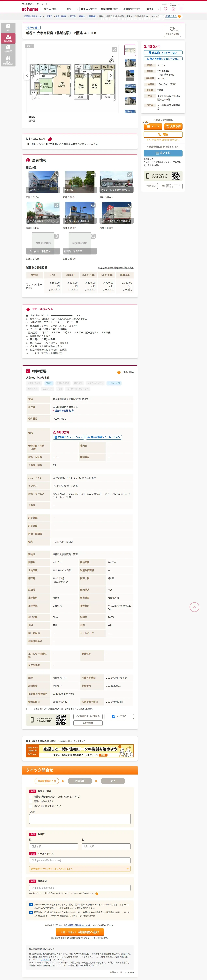Check 実際に物件を見たい checkbox
The height and width of the screenshot is (980, 207).
[31, 801]
